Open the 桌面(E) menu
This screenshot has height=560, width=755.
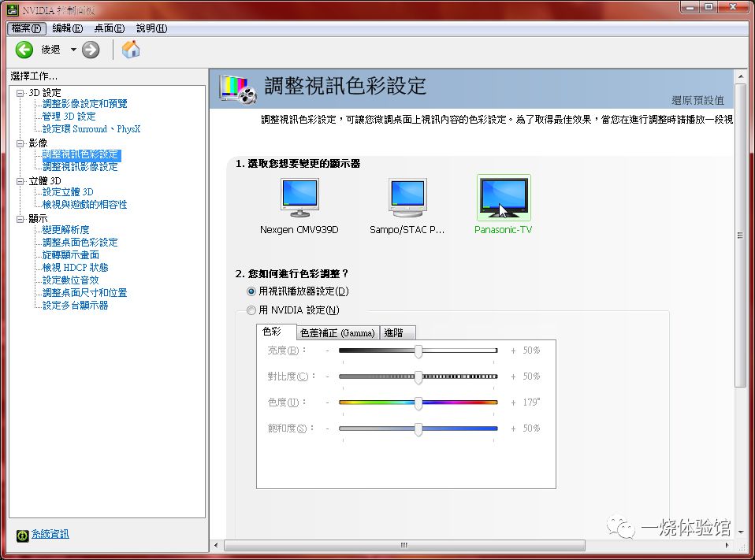(x=110, y=28)
